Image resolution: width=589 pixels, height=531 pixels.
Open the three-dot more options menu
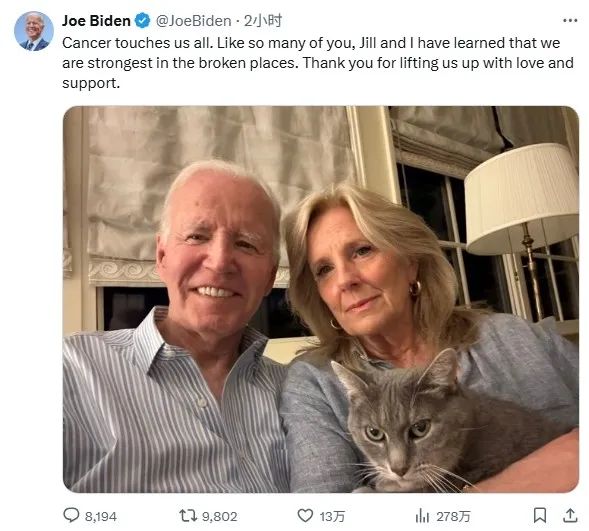[x=570, y=21]
